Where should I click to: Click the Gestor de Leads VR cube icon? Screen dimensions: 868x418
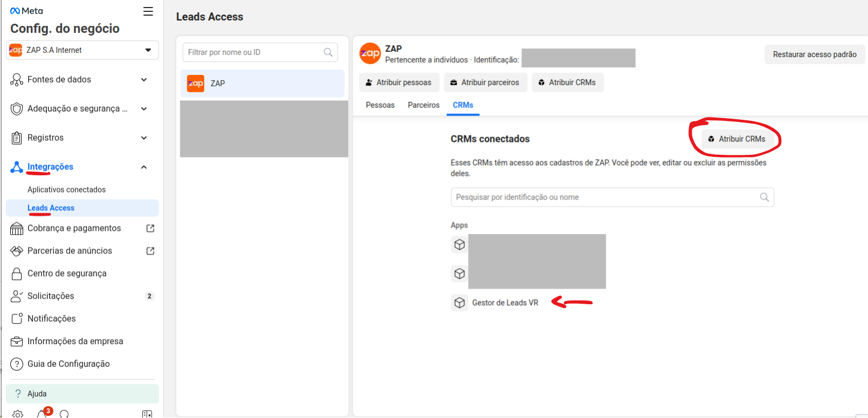pos(459,304)
